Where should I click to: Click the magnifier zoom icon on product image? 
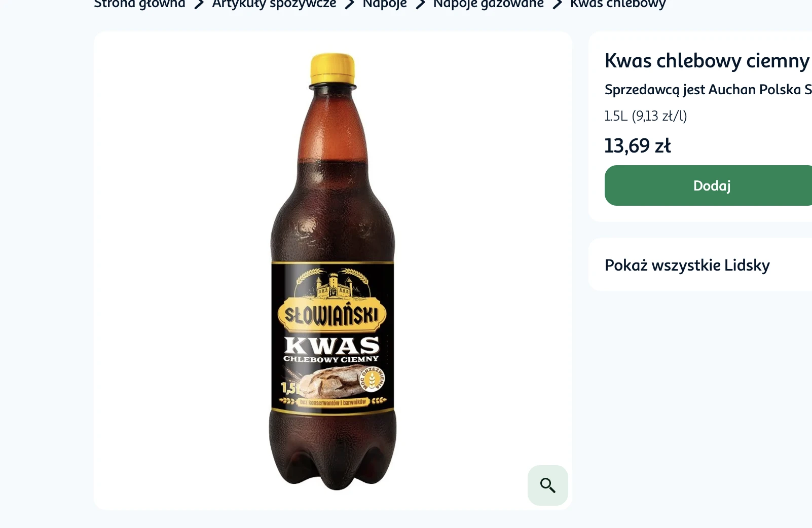click(547, 485)
